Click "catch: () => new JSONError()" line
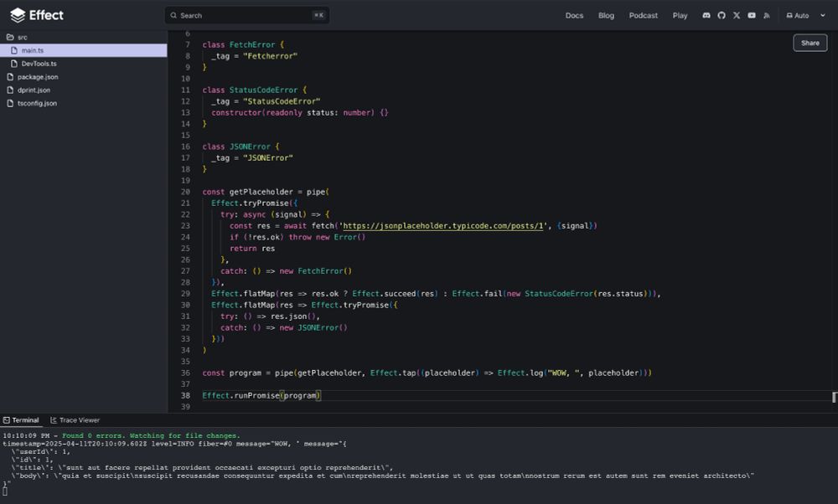This screenshot has width=838, height=504. 284,328
